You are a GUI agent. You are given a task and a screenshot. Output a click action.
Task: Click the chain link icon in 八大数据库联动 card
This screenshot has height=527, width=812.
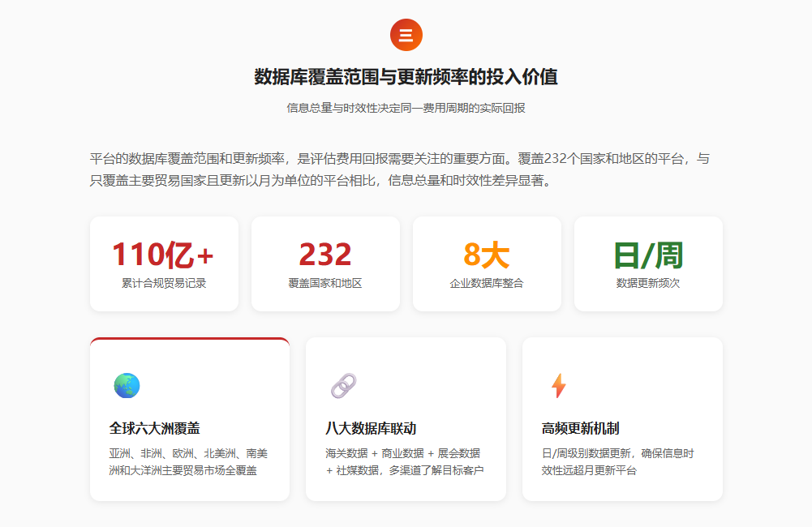click(x=343, y=386)
